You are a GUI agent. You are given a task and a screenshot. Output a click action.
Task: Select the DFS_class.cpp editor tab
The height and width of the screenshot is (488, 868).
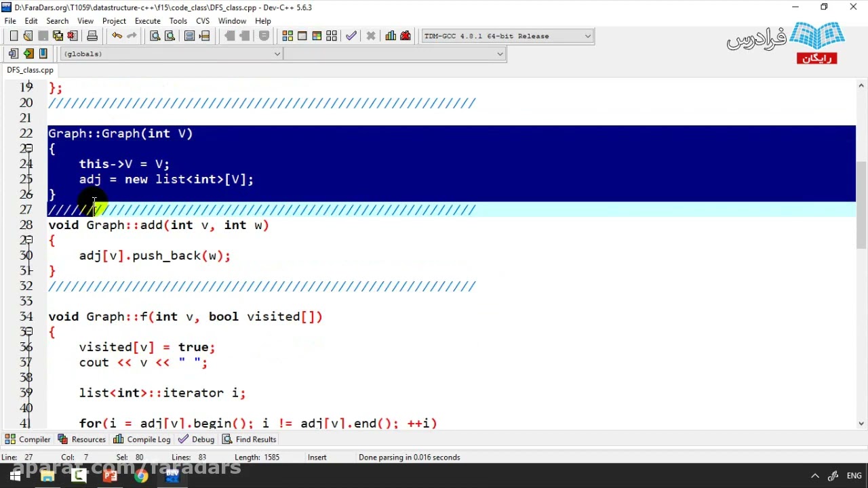coord(30,70)
